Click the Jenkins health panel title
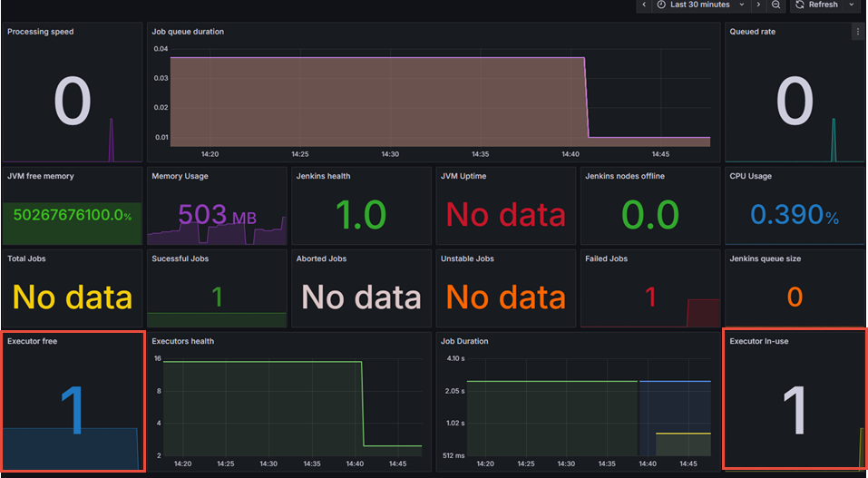868x478 pixels. pyautogui.click(x=323, y=176)
